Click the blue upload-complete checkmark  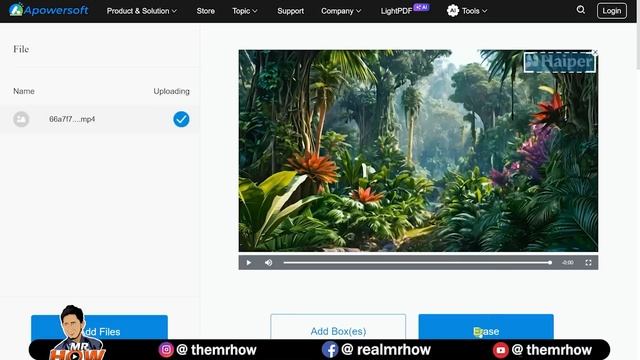[x=181, y=119]
